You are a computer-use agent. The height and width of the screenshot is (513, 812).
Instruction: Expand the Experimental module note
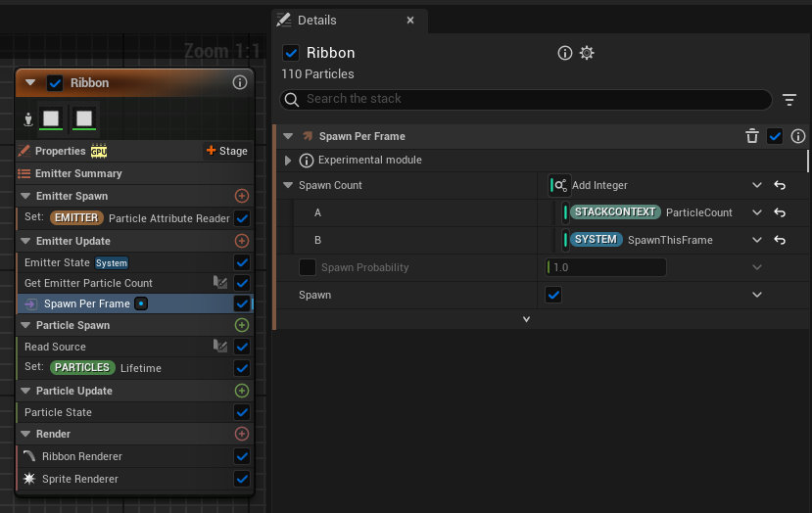click(x=288, y=161)
